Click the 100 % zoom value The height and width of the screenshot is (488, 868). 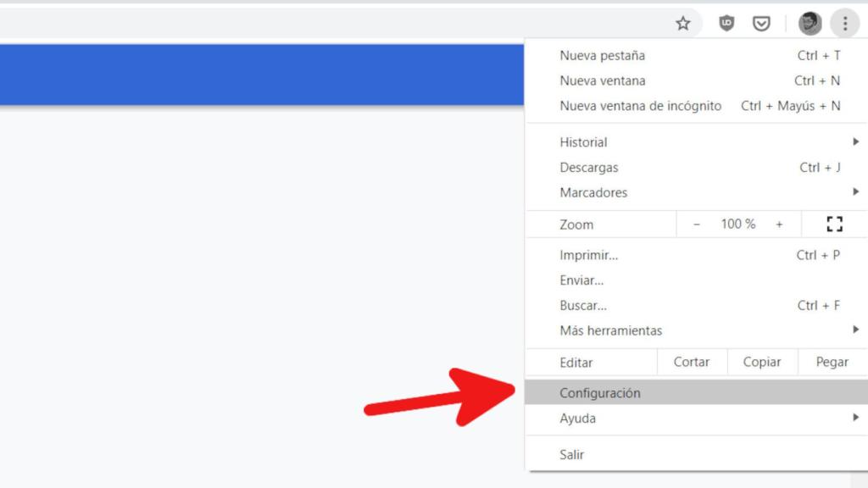point(738,224)
